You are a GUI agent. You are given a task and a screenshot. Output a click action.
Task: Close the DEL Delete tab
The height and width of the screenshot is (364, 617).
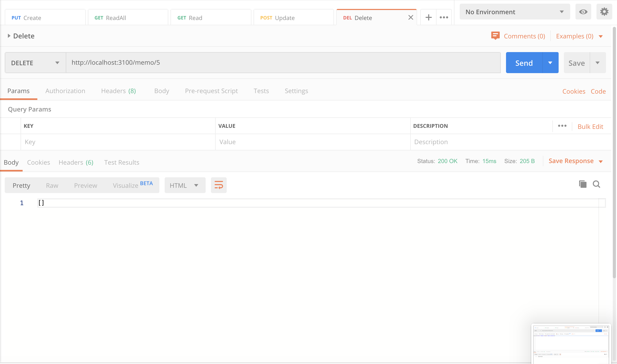coord(411,18)
